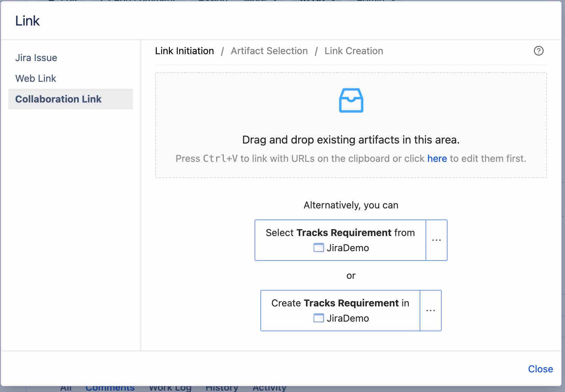Select Jira Issue link type
Viewport: 565px width, 392px height.
[x=36, y=58]
